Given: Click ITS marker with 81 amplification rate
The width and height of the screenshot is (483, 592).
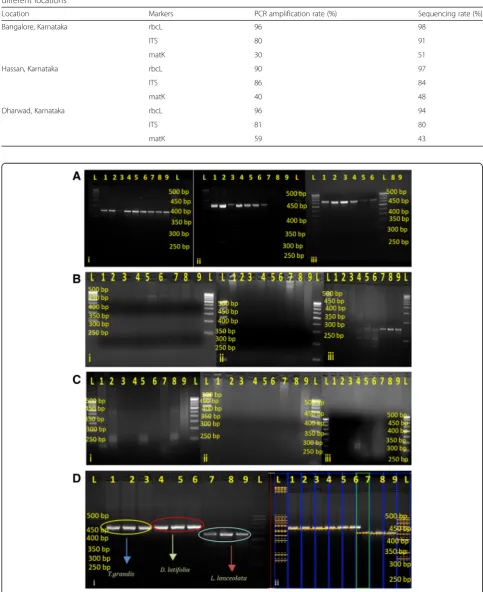Looking at the screenshot, I should coord(153,125).
